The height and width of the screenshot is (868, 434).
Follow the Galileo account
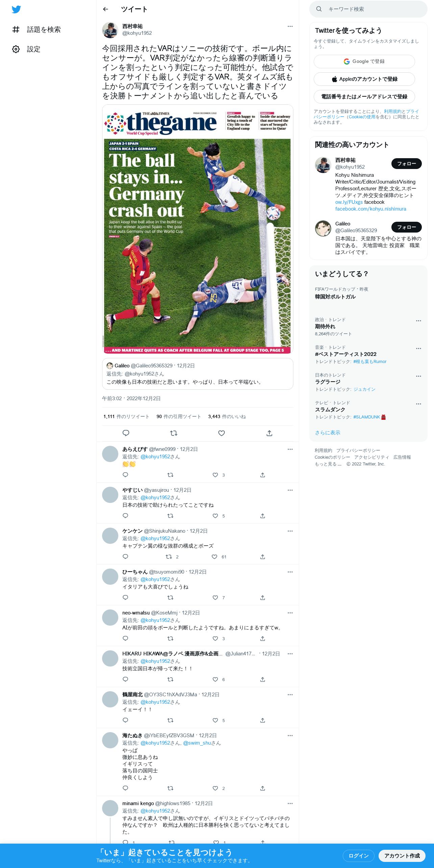406,227
